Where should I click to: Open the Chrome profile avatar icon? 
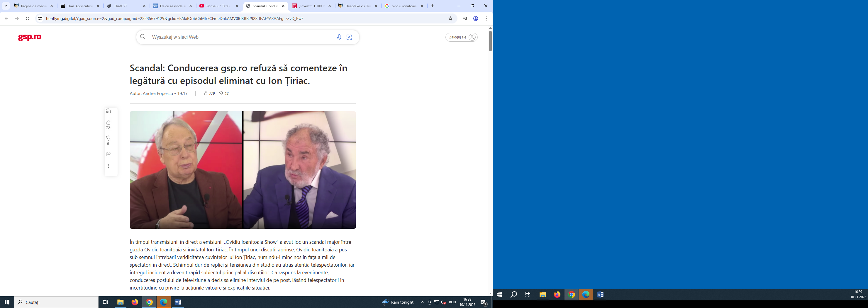tap(475, 18)
